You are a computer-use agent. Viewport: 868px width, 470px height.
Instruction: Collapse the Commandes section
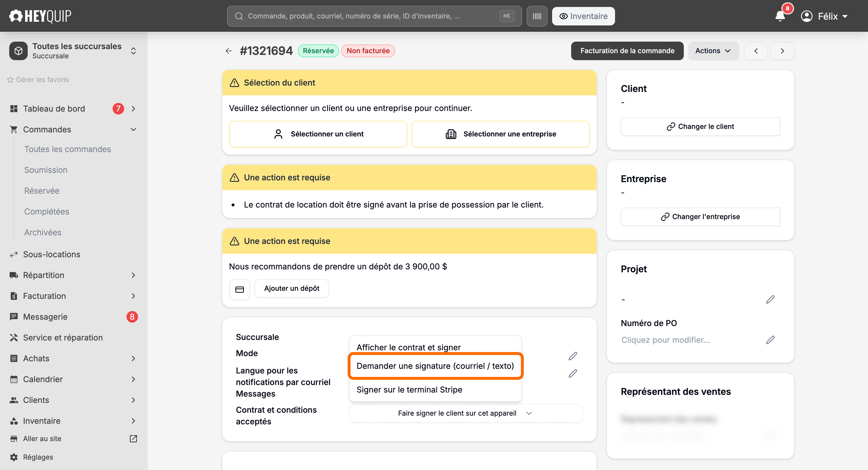coord(133,129)
